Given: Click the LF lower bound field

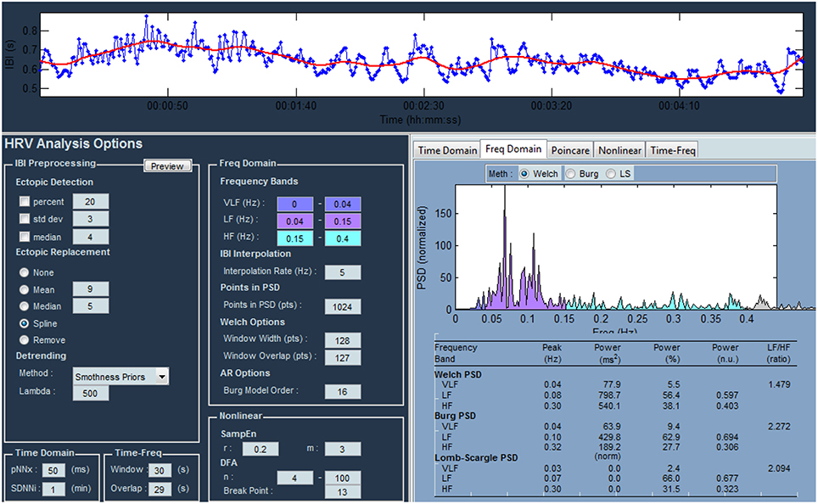Looking at the screenshot, I should tap(294, 221).
